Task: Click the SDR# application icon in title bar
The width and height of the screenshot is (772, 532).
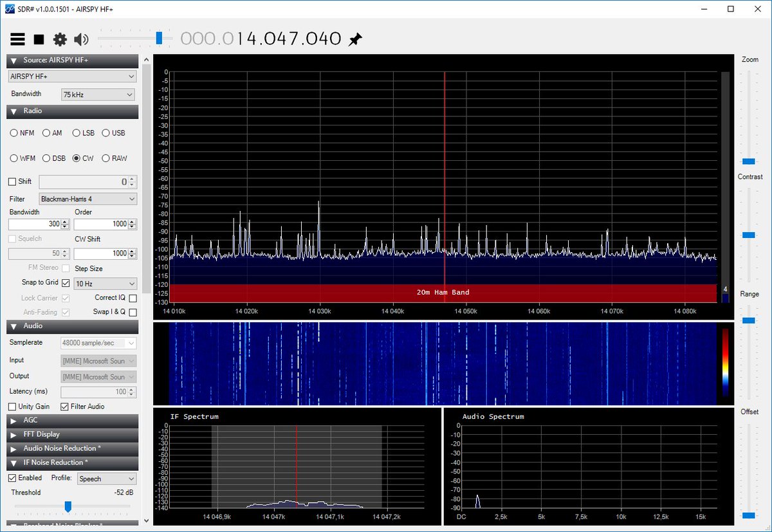Action: [10, 8]
